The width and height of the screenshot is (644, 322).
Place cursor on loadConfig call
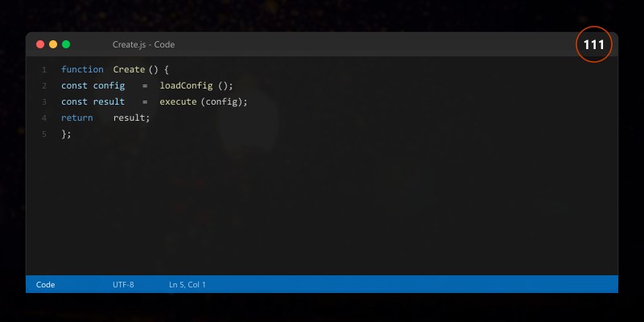186,85
